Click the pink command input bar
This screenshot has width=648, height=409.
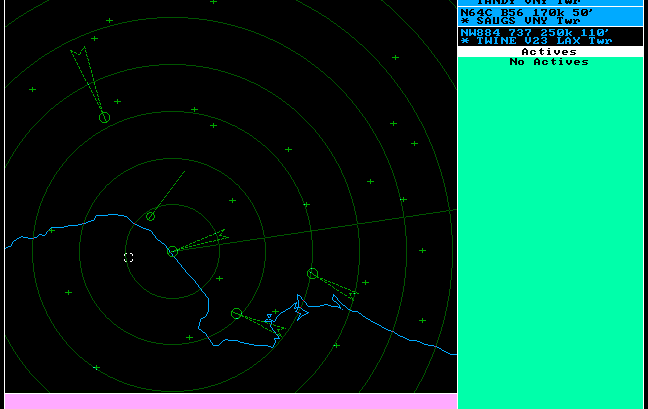click(230, 401)
